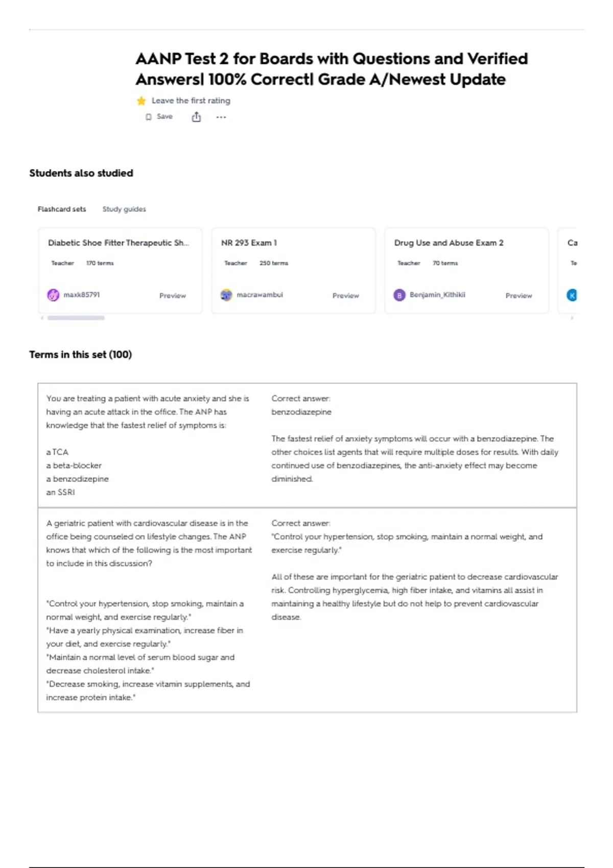Screen dimensions: 613x868
Task: Click macrawambui profile avatar
Action: tap(226, 295)
